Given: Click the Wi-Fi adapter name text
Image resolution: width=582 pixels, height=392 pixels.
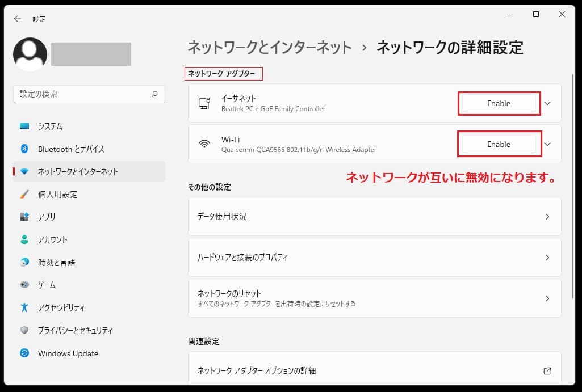Looking at the screenshot, I should click(231, 140).
